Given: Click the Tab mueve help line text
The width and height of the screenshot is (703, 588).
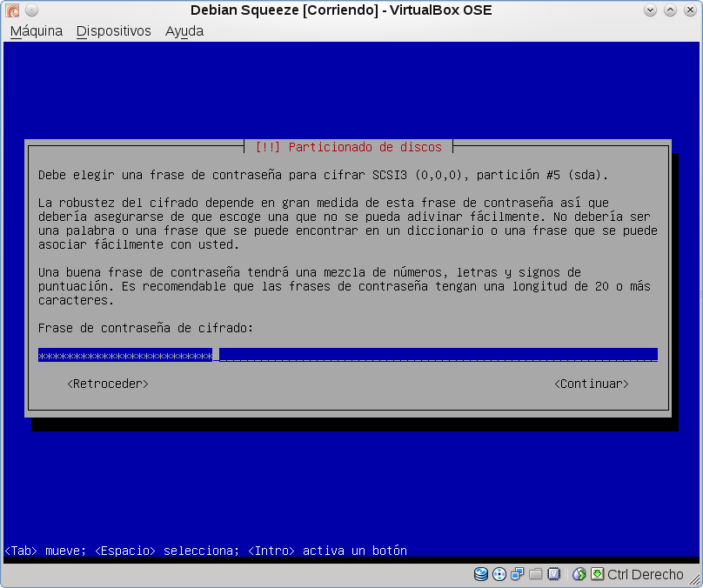Looking at the screenshot, I should (206, 551).
